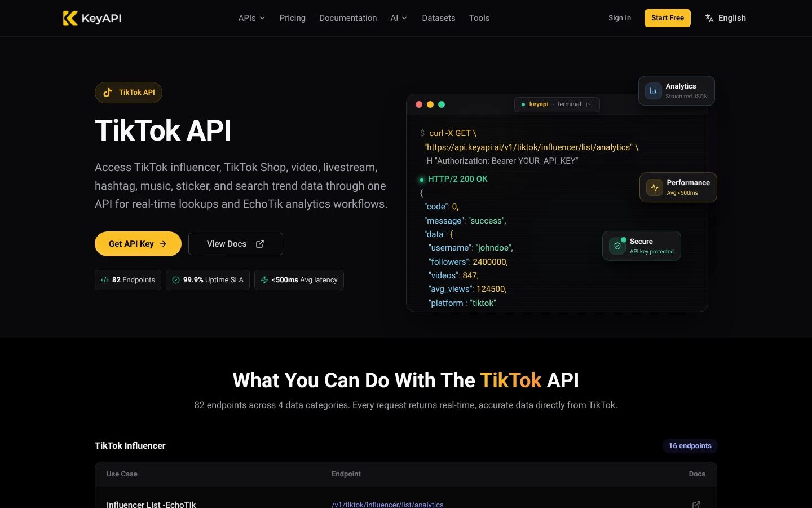
Task: Click the 82 endpoints across 4 categories subtitle
Action: pos(406,405)
